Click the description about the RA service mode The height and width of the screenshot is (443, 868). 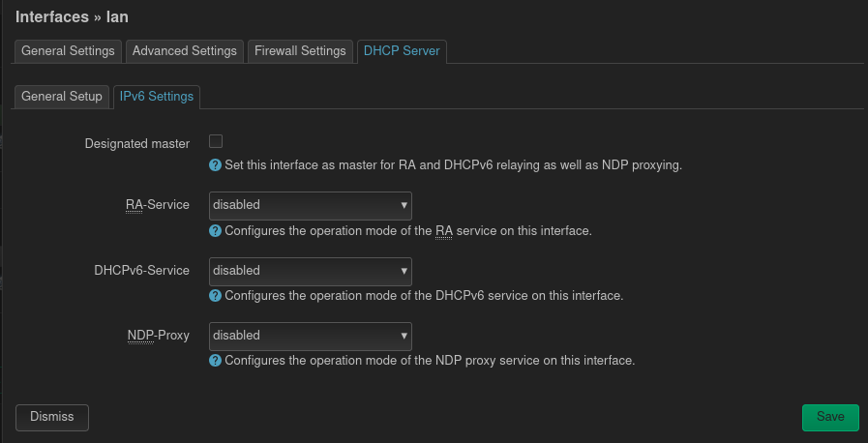tap(408, 231)
